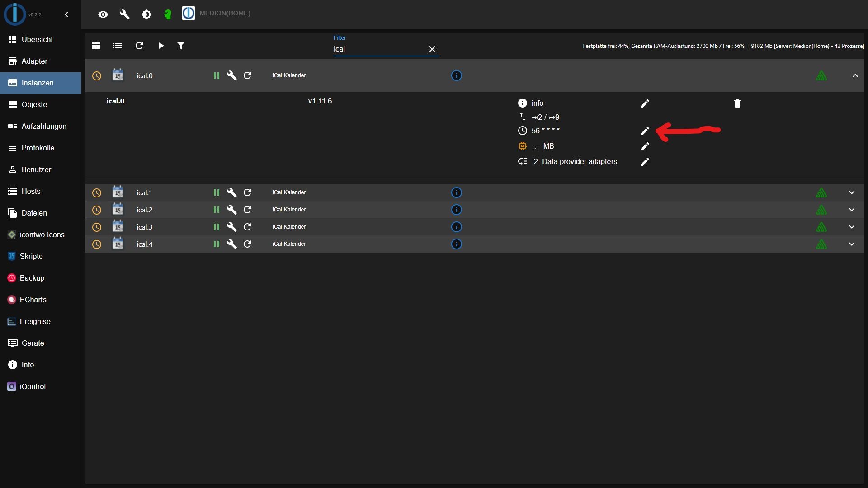This screenshot has width=868, height=488.
Task: Open Skripte in the sidebar
Action: point(40,256)
